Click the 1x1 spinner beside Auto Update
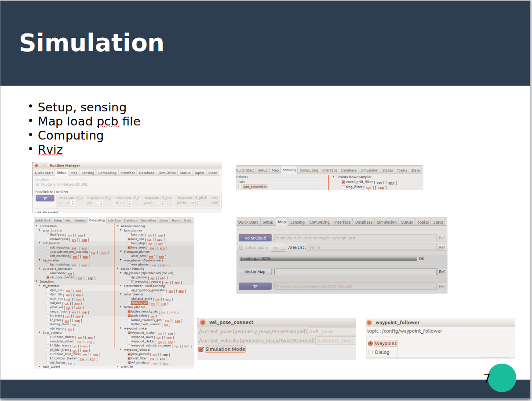Screen dimensions: 532x401 point(277,248)
